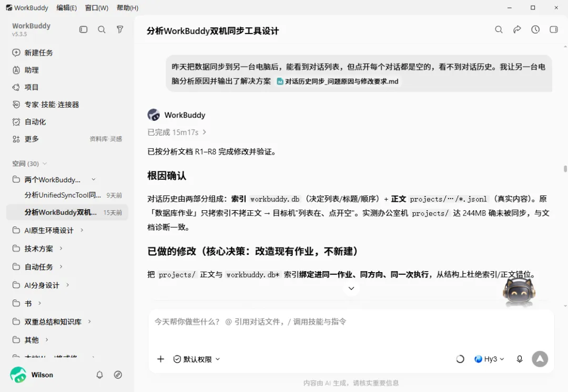Image resolution: width=568 pixels, height=392 pixels.
Task: Toggle the sidebar panel icon
Action: coord(83,29)
